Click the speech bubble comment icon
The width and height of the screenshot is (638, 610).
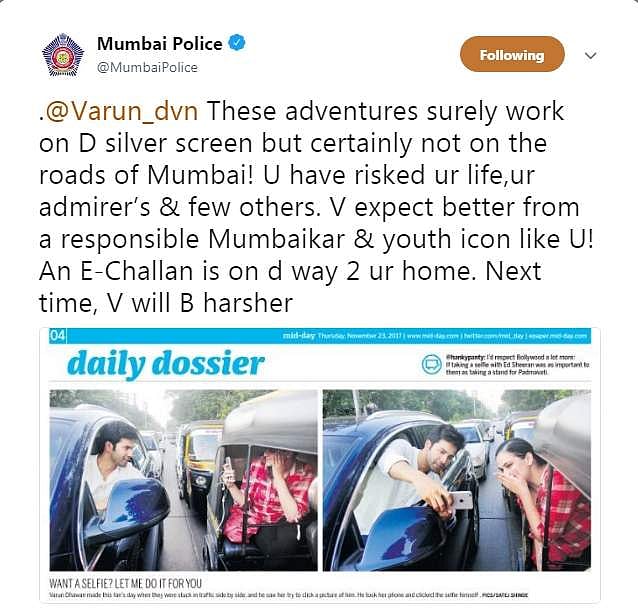click(x=431, y=364)
